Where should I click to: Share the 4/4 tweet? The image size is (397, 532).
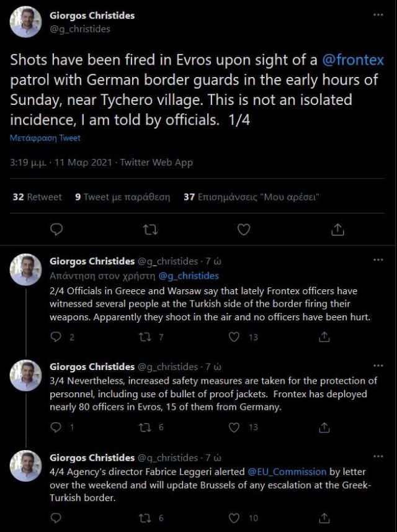click(324, 518)
